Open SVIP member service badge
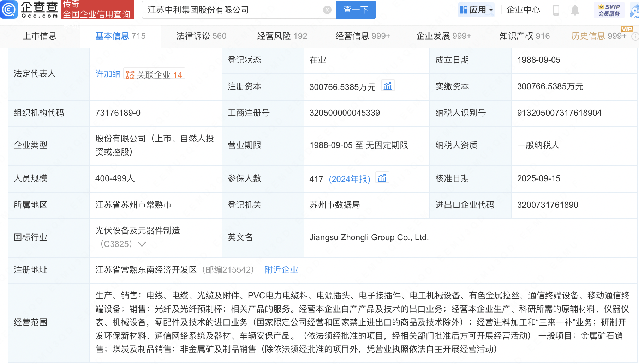 click(609, 10)
